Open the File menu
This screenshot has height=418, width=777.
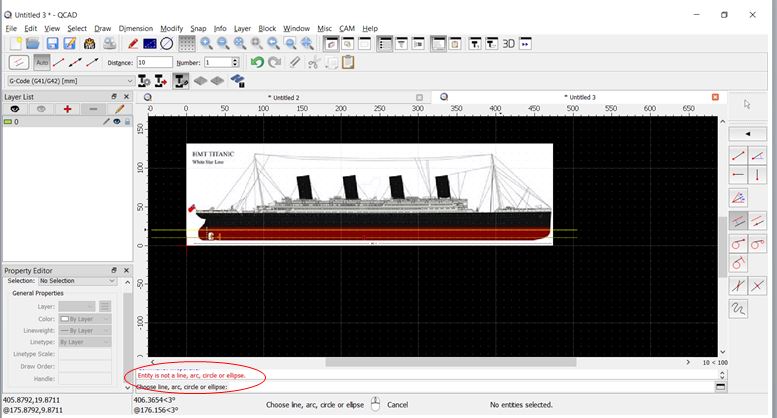(x=11, y=29)
